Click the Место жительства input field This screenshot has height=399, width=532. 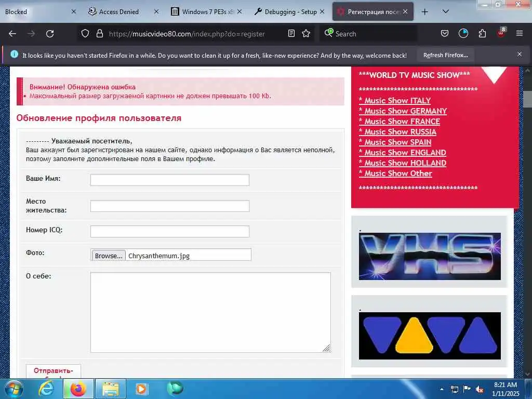coord(170,206)
